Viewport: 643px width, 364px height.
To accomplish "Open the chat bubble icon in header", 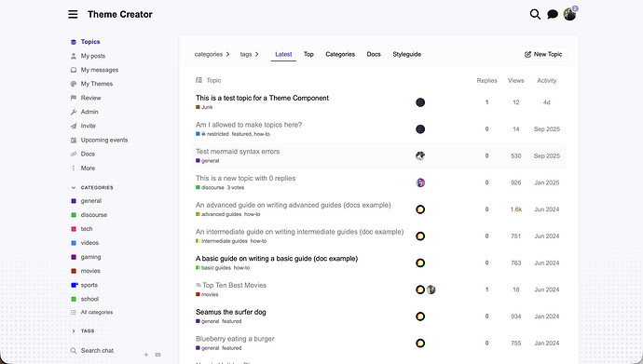I will (553, 14).
